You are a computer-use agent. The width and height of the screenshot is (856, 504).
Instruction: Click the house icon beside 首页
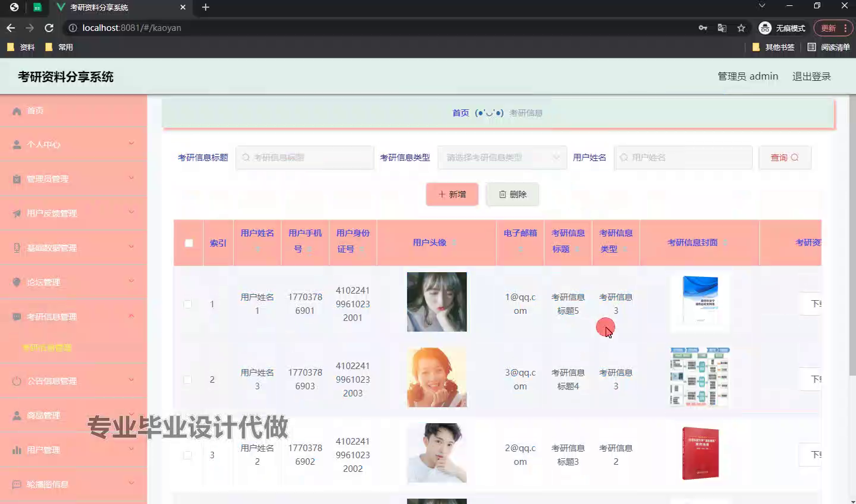tap(17, 111)
